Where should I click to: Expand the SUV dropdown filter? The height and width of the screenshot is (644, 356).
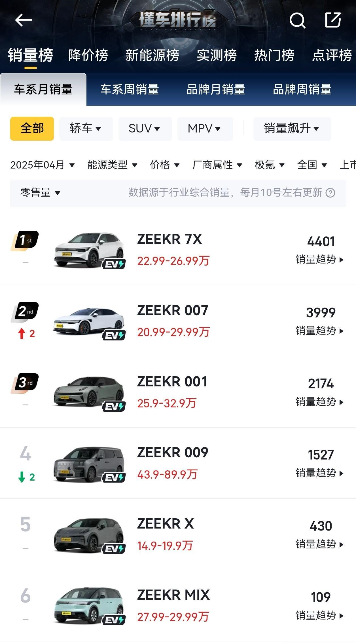[145, 129]
